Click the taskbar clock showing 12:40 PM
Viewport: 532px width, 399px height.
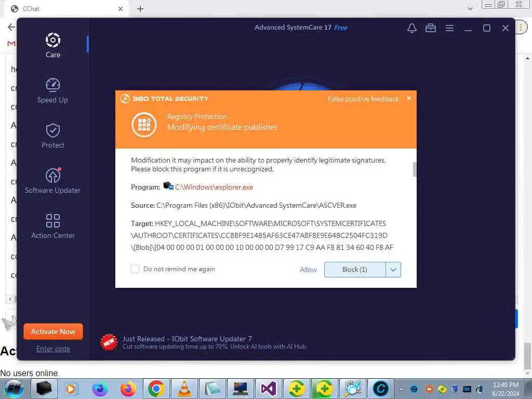point(506,389)
